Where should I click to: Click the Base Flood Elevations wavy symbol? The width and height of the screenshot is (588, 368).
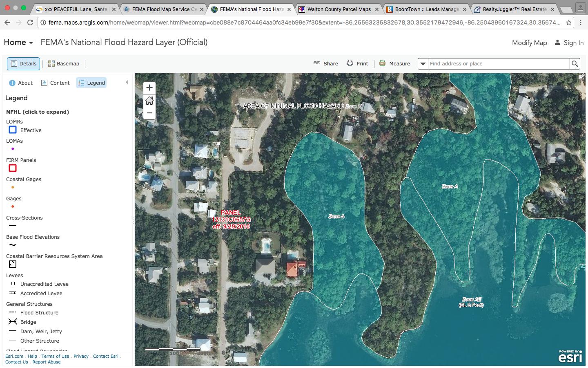(x=13, y=245)
